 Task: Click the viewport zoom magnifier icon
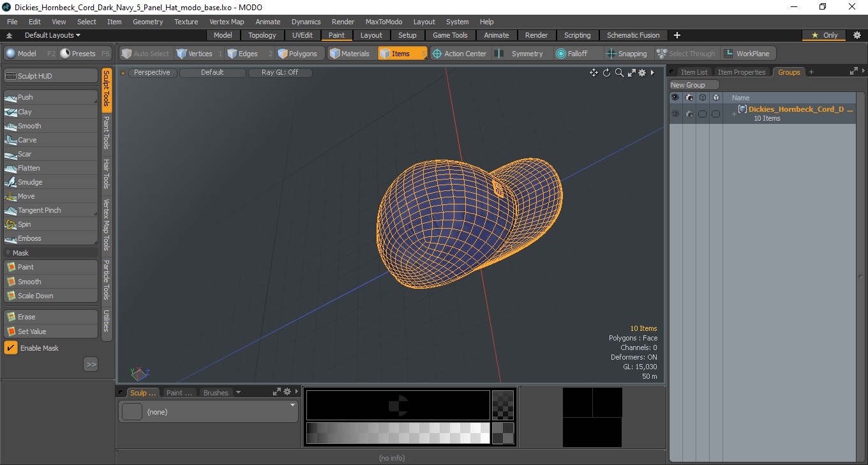pos(618,73)
